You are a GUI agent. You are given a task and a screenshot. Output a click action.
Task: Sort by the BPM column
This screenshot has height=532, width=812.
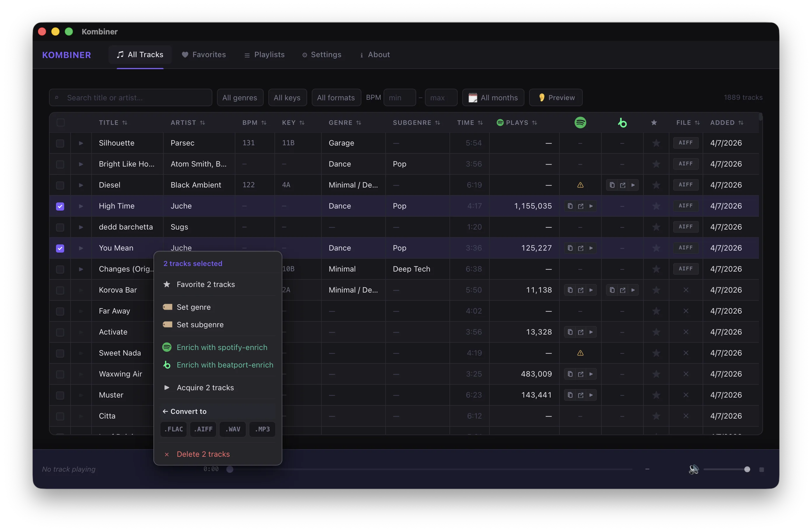click(x=254, y=123)
